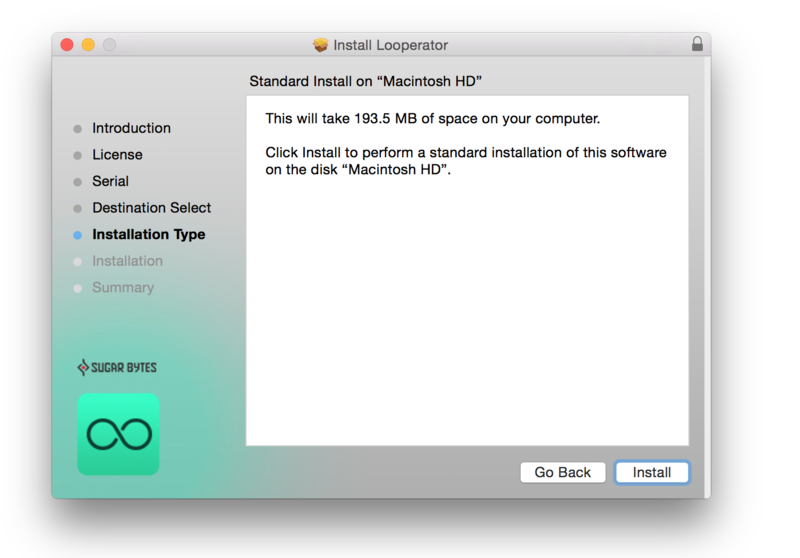800x558 pixels.
Task: Click the Sugar Bytes logo
Action: pos(117,367)
